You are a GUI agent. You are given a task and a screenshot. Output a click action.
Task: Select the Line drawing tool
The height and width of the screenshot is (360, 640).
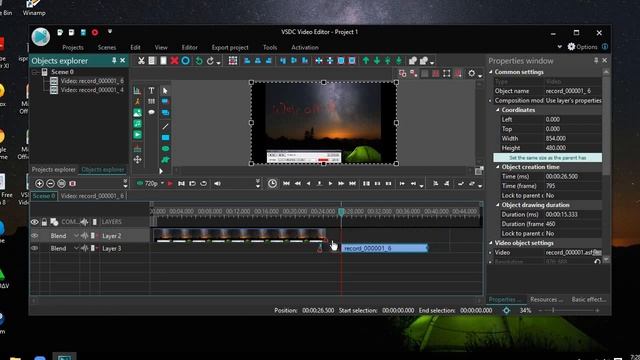[165, 127]
